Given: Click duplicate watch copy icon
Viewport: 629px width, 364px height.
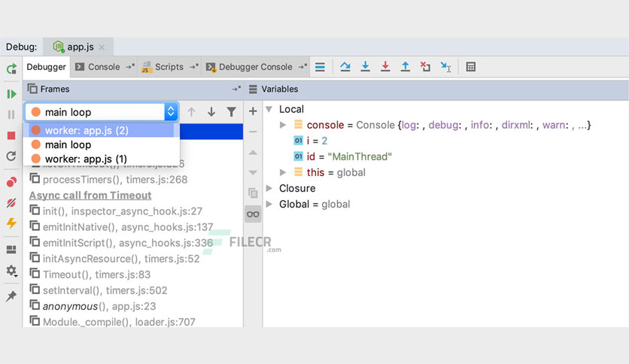Looking at the screenshot, I should click(253, 193).
